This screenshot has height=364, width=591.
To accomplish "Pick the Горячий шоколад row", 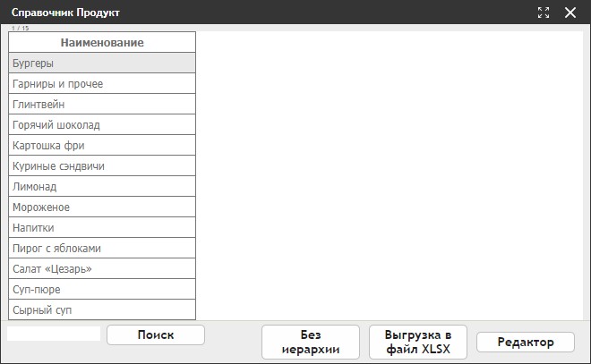I will pyautogui.click(x=102, y=124).
